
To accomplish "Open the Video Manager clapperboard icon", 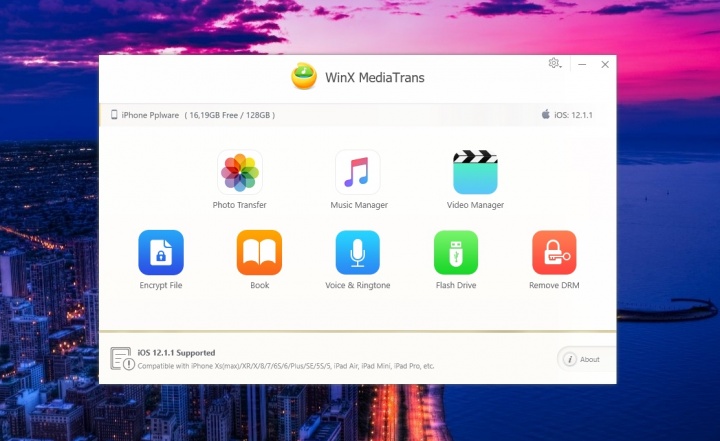I will click(475, 172).
